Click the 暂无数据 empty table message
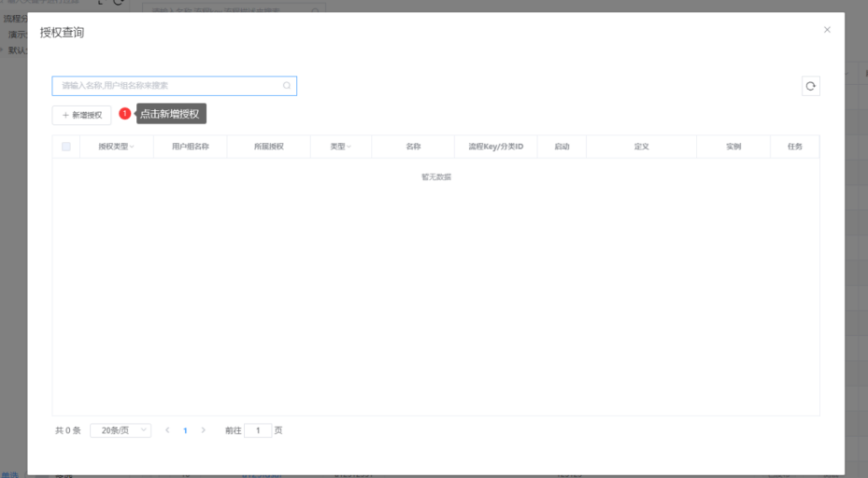This screenshot has height=478, width=868. coord(436,177)
